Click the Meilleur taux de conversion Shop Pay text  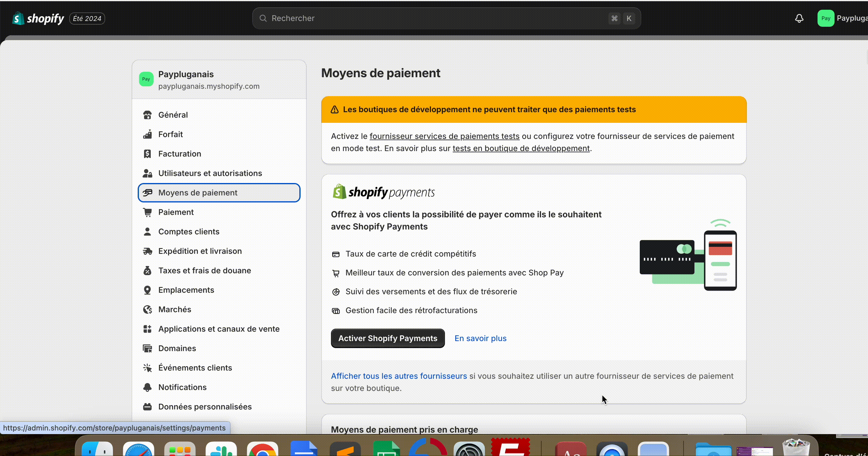click(x=455, y=273)
